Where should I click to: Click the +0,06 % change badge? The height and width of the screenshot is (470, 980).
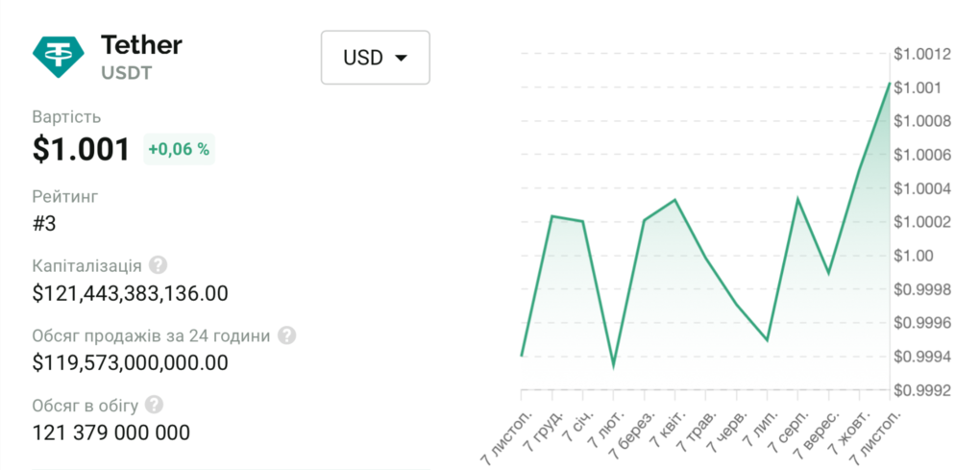pos(179,149)
